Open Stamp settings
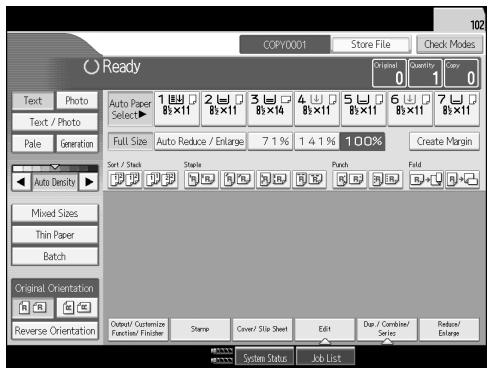The width and height of the screenshot is (493, 370). coord(200,329)
